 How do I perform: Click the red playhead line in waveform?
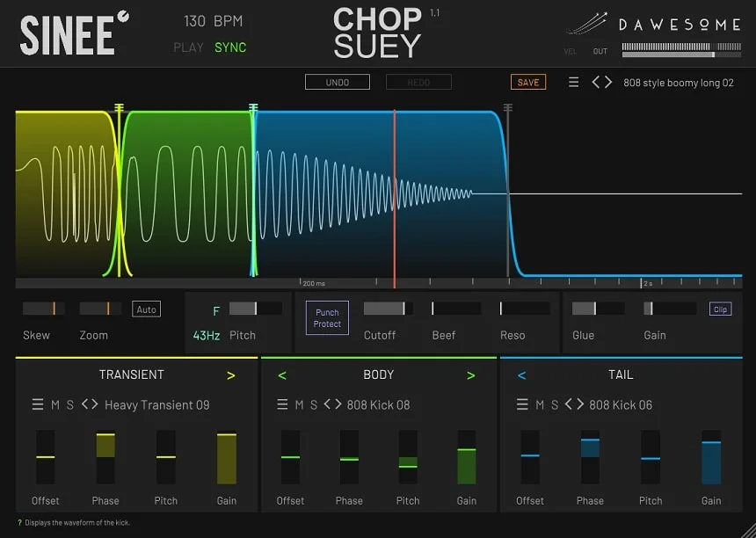coord(395,198)
